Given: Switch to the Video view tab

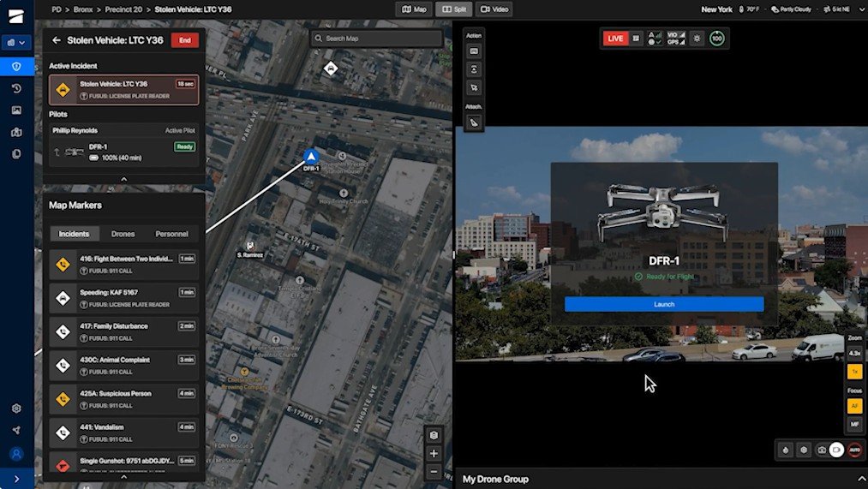Looking at the screenshot, I should tap(494, 9).
